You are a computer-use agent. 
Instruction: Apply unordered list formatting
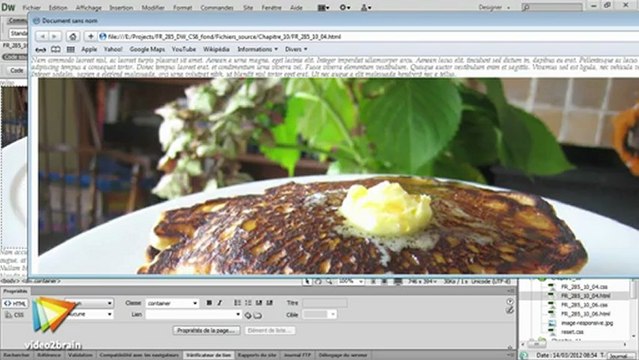point(237,303)
